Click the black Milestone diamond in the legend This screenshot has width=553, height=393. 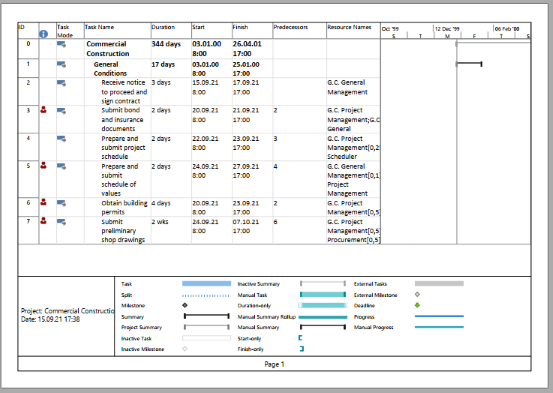[185, 306]
